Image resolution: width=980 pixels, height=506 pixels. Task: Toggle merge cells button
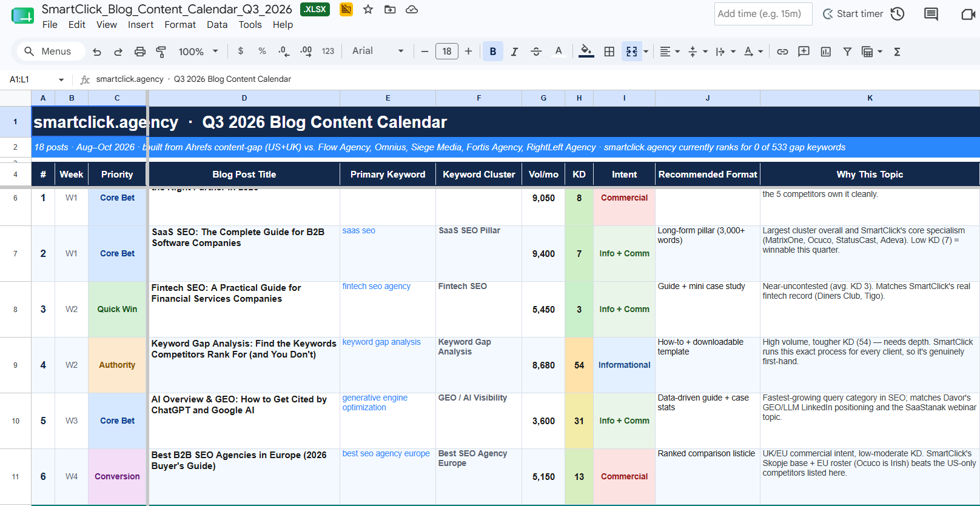point(632,52)
